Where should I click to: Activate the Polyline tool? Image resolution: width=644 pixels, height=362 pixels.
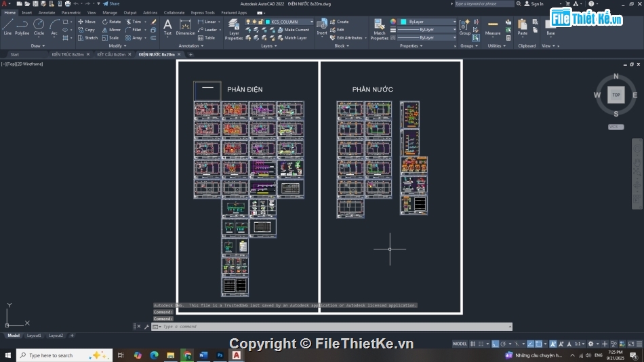coord(22,26)
